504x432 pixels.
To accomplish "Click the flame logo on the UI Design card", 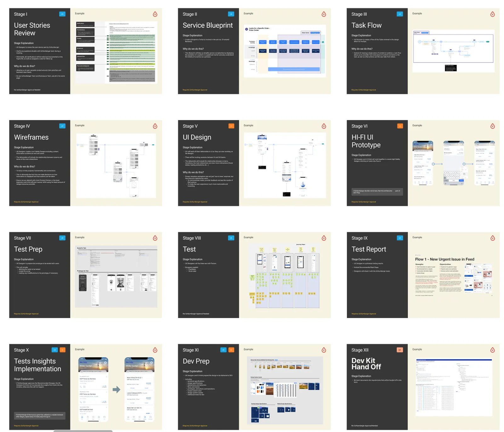I will 324,126.
